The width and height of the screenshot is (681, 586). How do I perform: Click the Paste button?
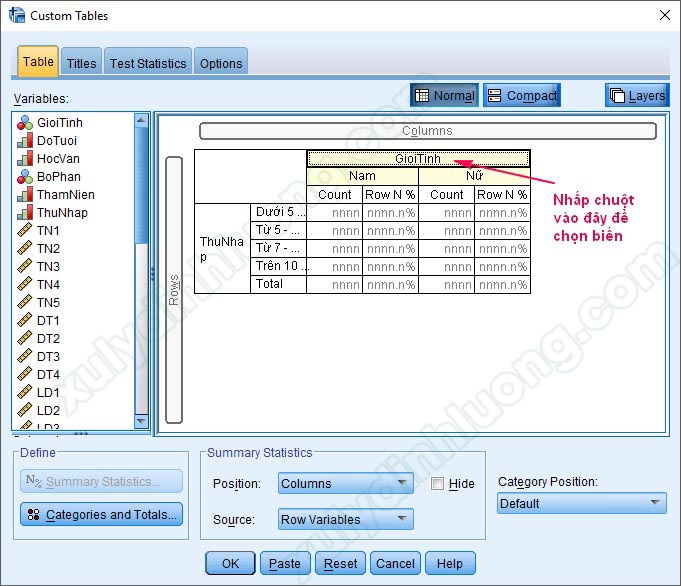(x=285, y=563)
